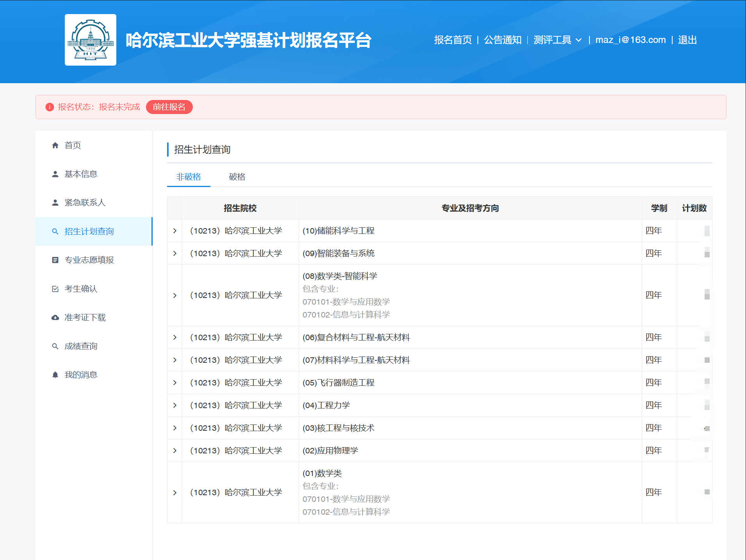The width and height of the screenshot is (746, 560).
Task: Click the magnifier icon beside 成绩查询
Action: (55, 346)
